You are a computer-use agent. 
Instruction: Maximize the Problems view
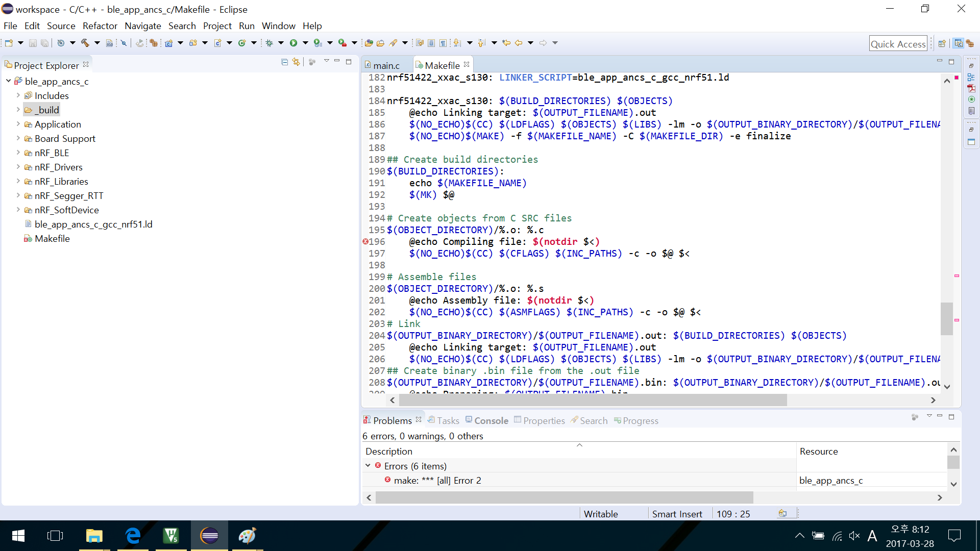tap(951, 417)
